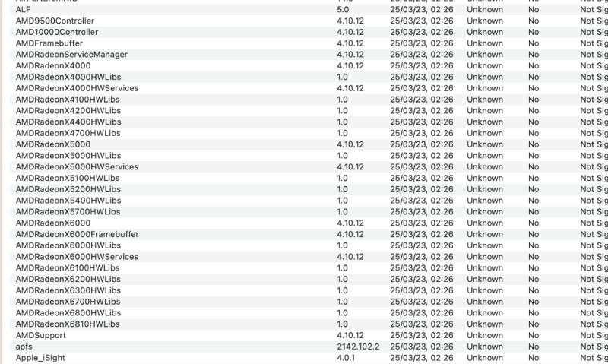
Task: Click the No cell in apfs row
Action: (x=534, y=347)
